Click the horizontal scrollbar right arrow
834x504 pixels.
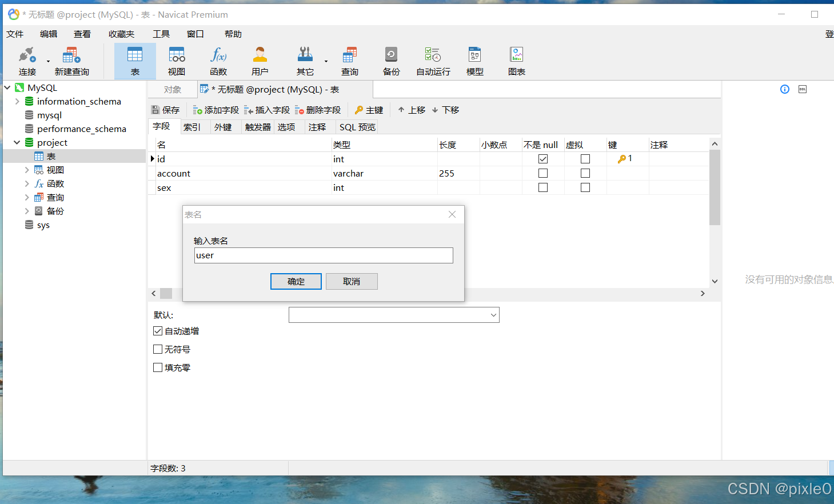(703, 293)
